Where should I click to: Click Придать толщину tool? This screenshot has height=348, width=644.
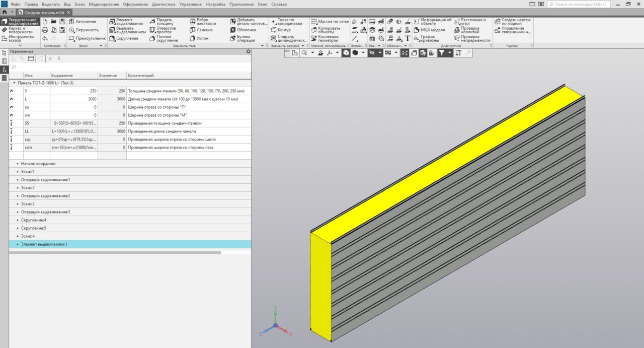tap(161, 22)
